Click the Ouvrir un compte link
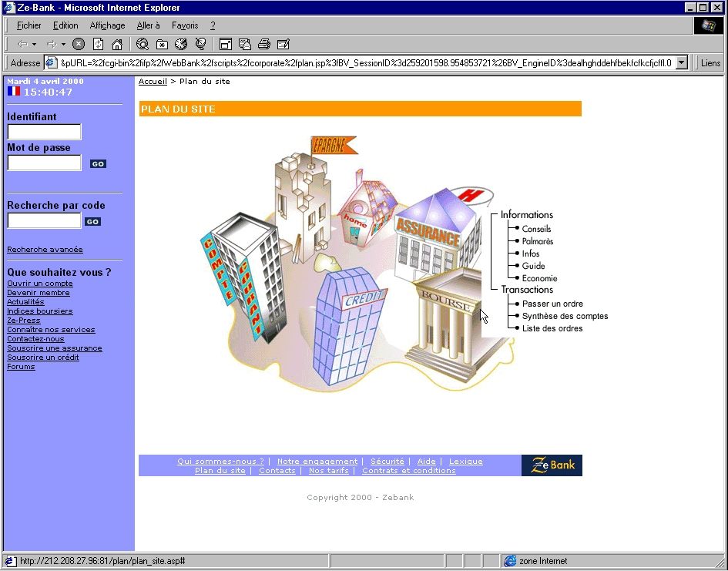Screen dimensions: 728x571 click(x=40, y=284)
